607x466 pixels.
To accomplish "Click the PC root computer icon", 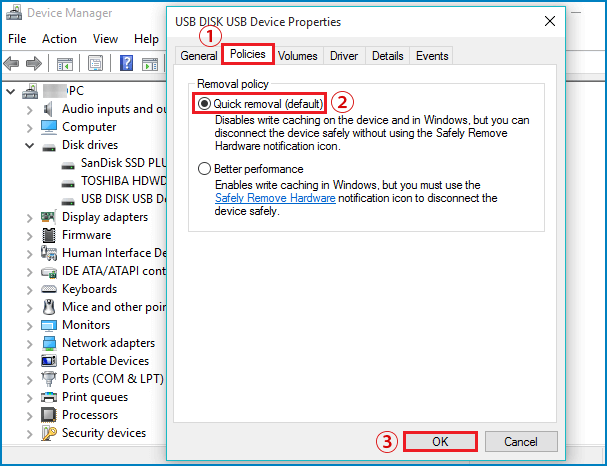I will point(30,91).
